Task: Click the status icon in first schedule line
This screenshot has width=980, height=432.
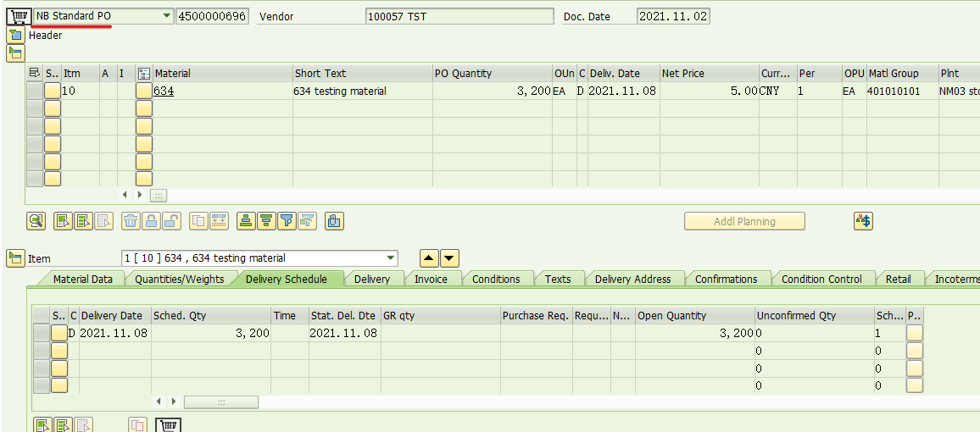Action: click(x=59, y=334)
